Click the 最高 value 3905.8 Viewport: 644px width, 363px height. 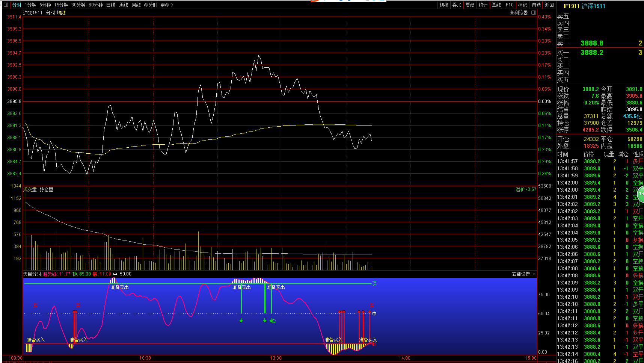click(x=634, y=96)
